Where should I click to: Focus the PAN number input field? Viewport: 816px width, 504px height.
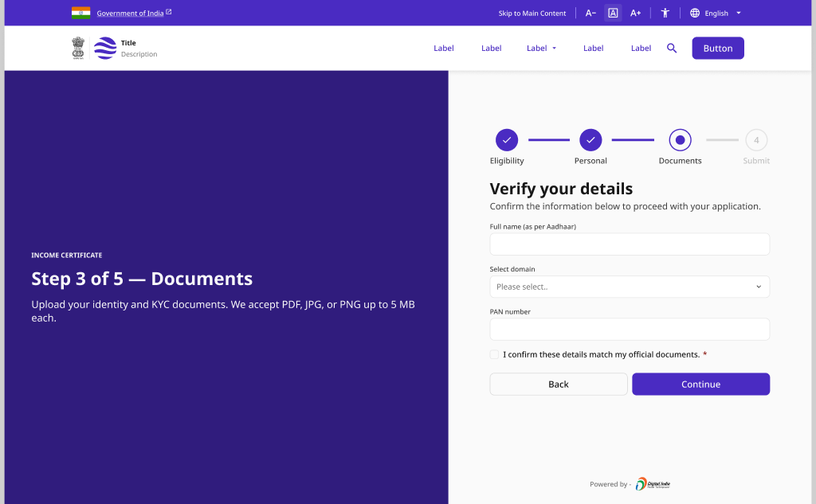point(630,330)
